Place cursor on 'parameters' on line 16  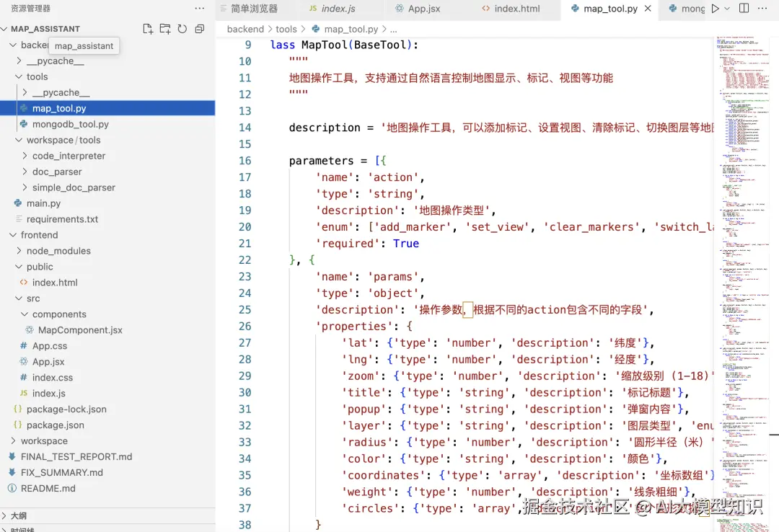(x=321, y=161)
